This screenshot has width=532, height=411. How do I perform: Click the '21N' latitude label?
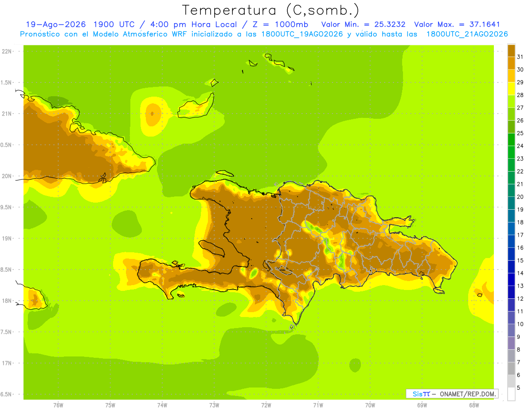[x=7, y=114]
